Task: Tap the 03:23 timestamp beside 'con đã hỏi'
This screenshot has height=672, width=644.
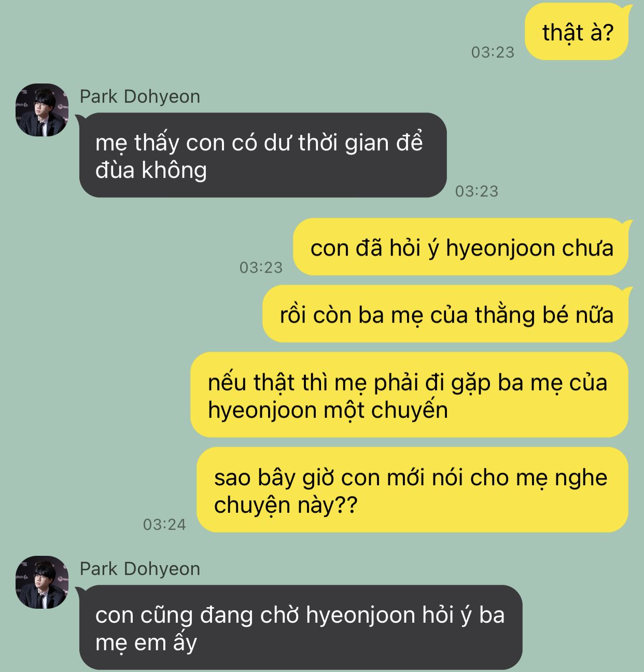Action: [x=261, y=268]
